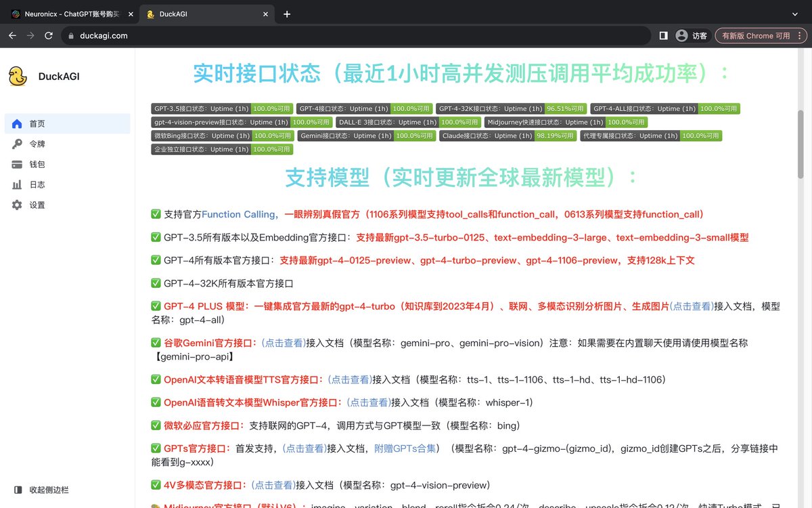Click the Claude接口状态 badge
This screenshot has height=508, width=812.
point(507,135)
